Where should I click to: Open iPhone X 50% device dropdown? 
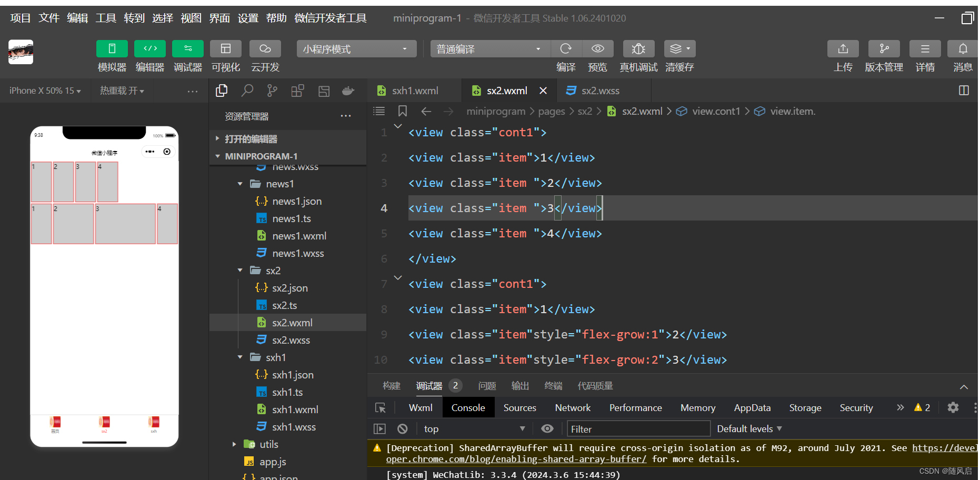point(45,91)
